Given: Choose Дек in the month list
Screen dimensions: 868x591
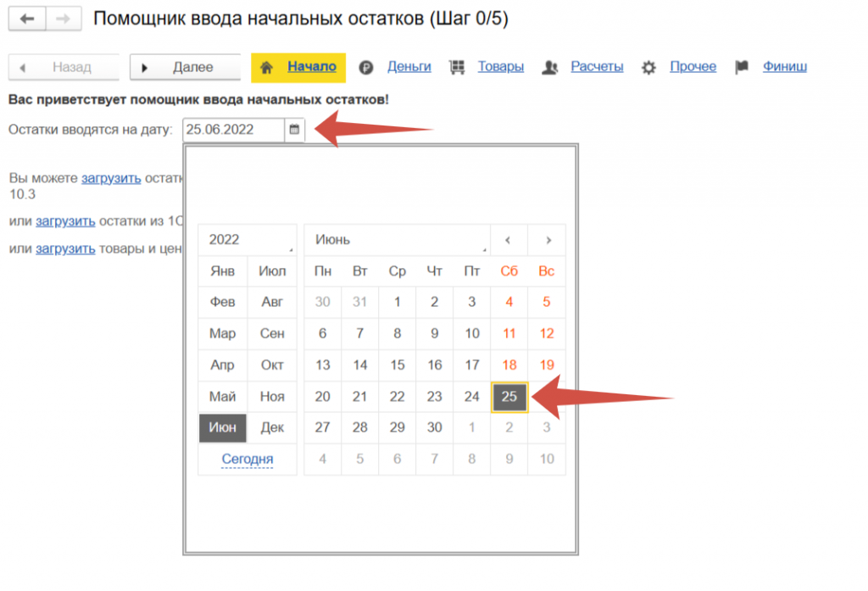Looking at the screenshot, I should 272,427.
